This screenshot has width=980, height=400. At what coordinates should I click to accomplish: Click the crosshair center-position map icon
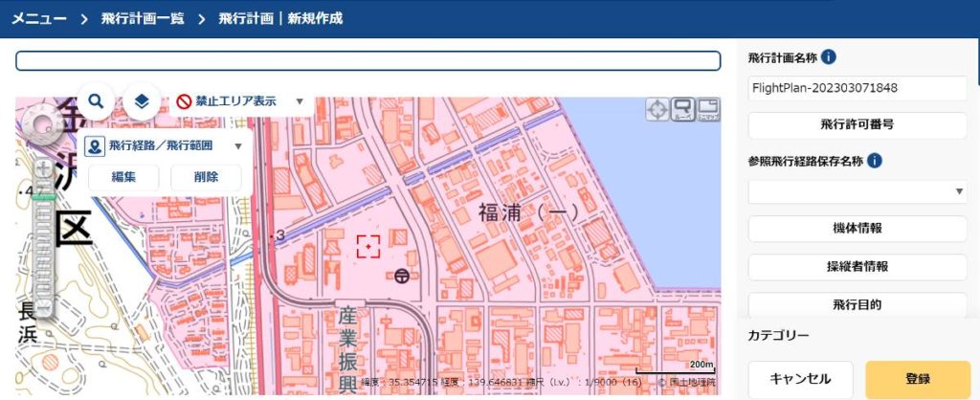[x=657, y=109]
